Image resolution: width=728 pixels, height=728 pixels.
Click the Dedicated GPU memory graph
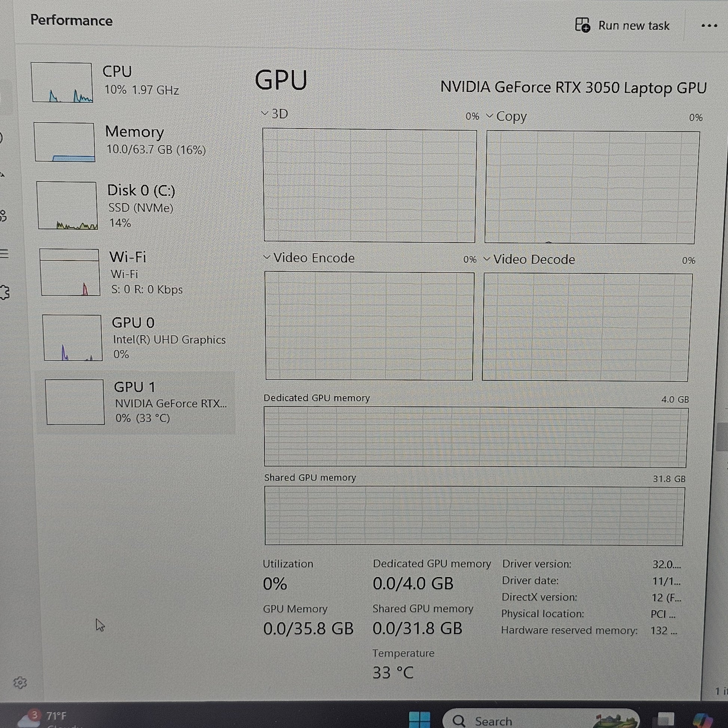pos(476,437)
